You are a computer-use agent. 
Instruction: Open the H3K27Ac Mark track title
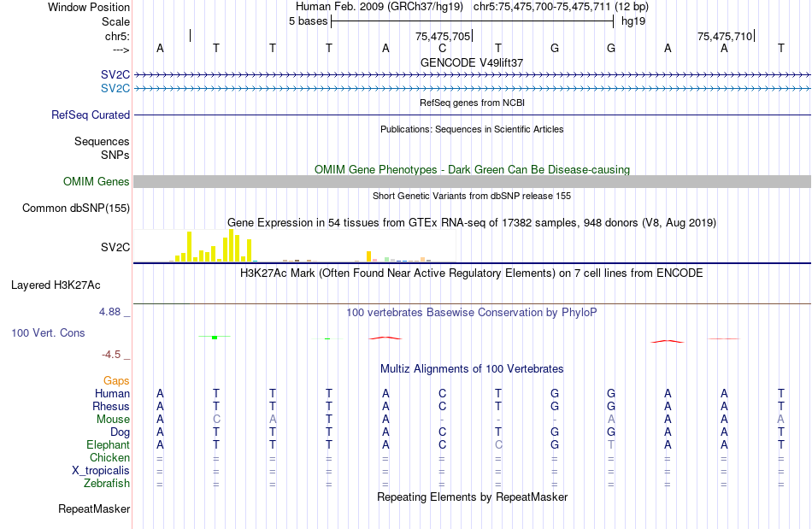[x=472, y=273]
